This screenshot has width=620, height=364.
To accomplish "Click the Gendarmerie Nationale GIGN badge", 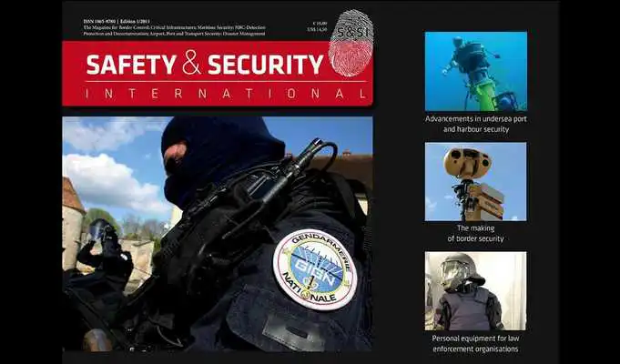I will coord(315,269).
